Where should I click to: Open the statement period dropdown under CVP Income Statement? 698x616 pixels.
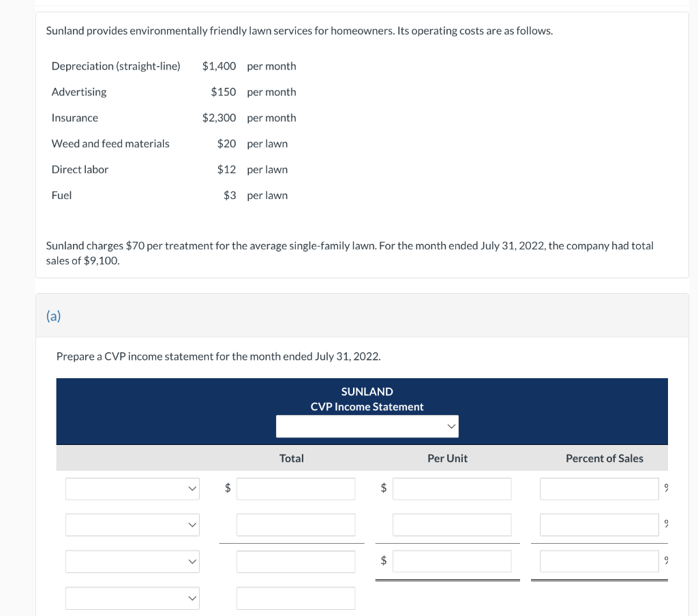tap(367, 427)
